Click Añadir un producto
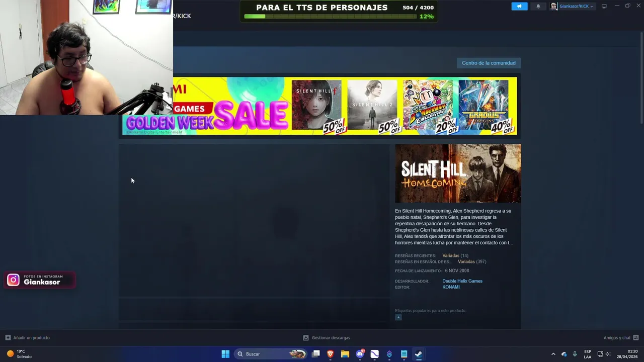 27,338
